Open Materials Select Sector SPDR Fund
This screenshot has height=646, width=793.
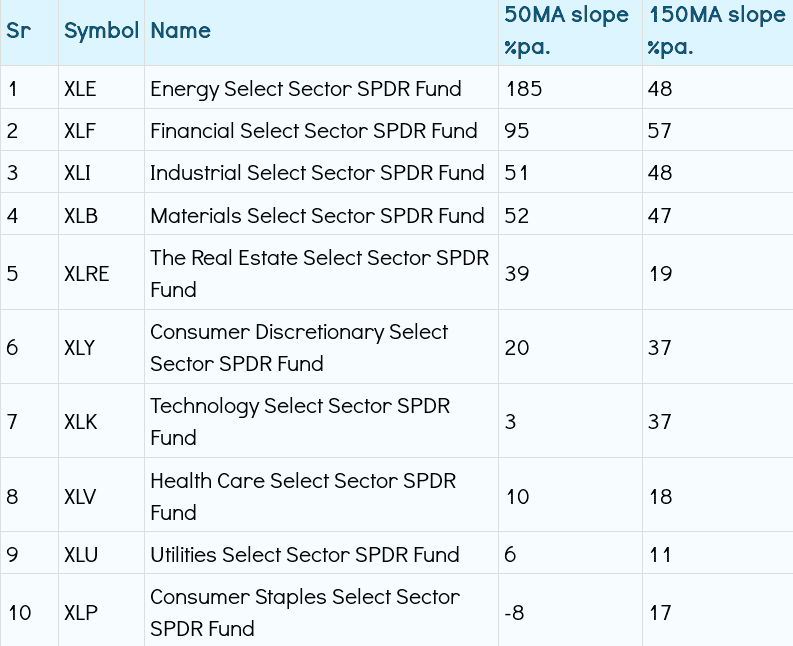click(317, 215)
